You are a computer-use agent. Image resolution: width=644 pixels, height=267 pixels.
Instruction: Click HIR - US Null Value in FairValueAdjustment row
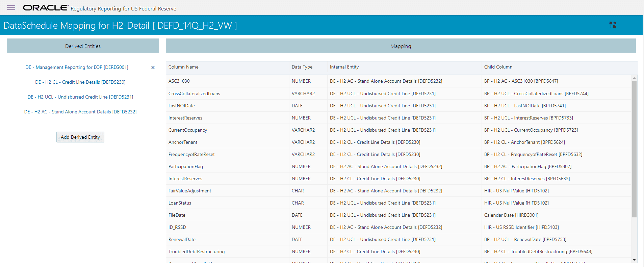pos(516,191)
